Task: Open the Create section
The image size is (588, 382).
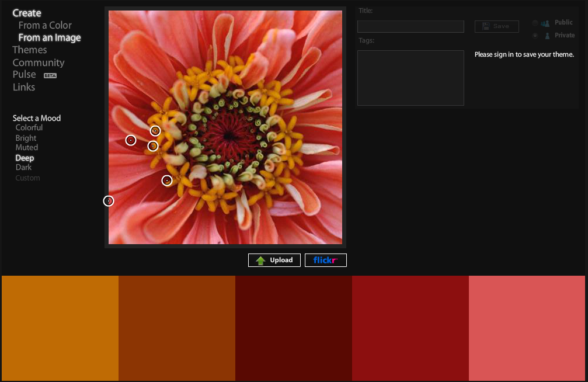Action: pos(27,13)
